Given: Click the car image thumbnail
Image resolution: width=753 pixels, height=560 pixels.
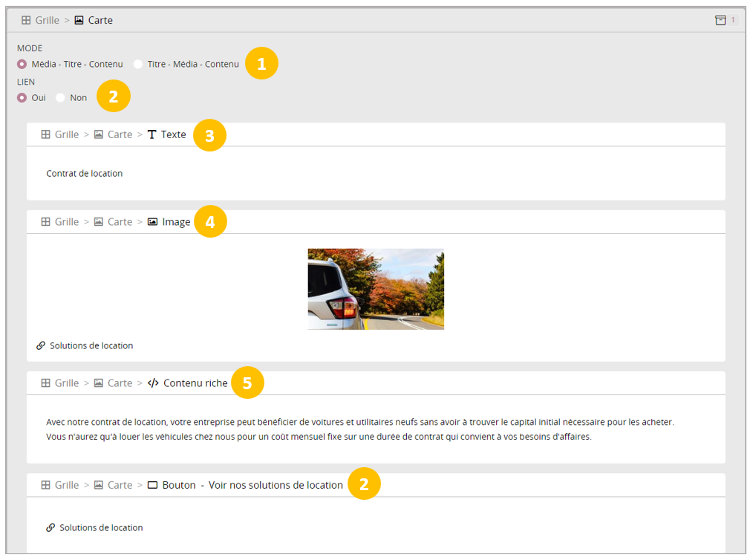Looking at the screenshot, I should pyautogui.click(x=376, y=289).
